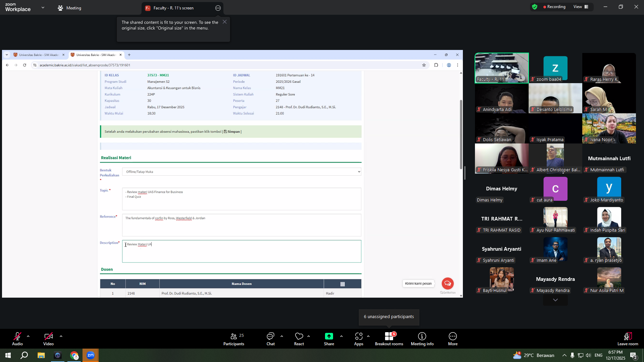Open the Chat panel
Viewport: 644px width, 362px height.
coord(270,339)
